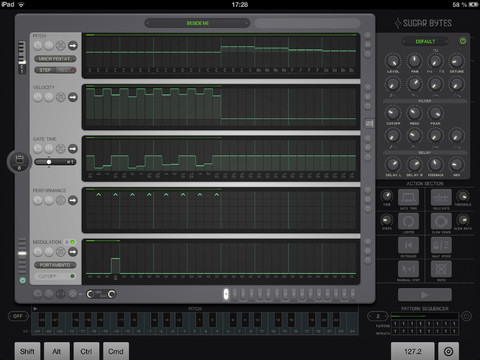Tap the Alt modifier key

[57, 351]
